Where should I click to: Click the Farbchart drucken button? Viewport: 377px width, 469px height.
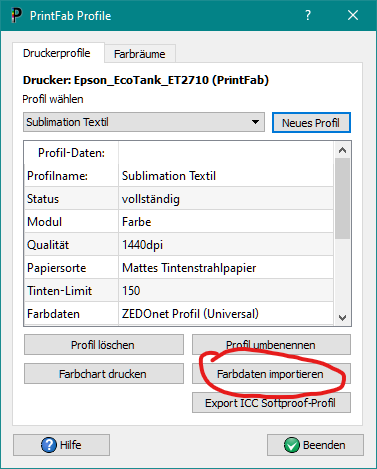click(x=104, y=374)
